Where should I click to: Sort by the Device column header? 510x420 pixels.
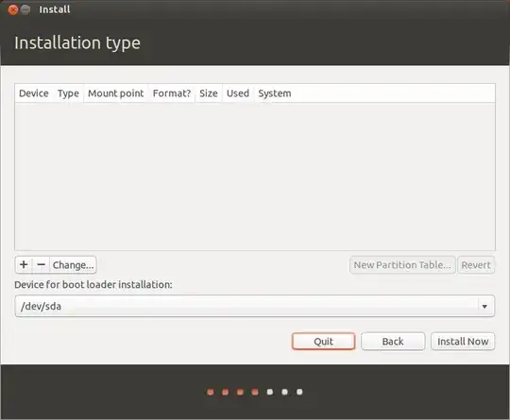point(33,93)
